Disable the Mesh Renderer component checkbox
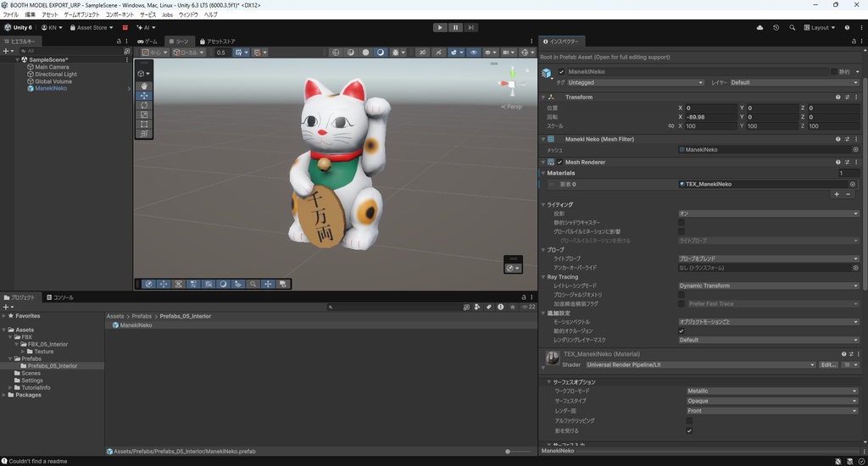The height and width of the screenshot is (466, 868). [x=559, y=162]
